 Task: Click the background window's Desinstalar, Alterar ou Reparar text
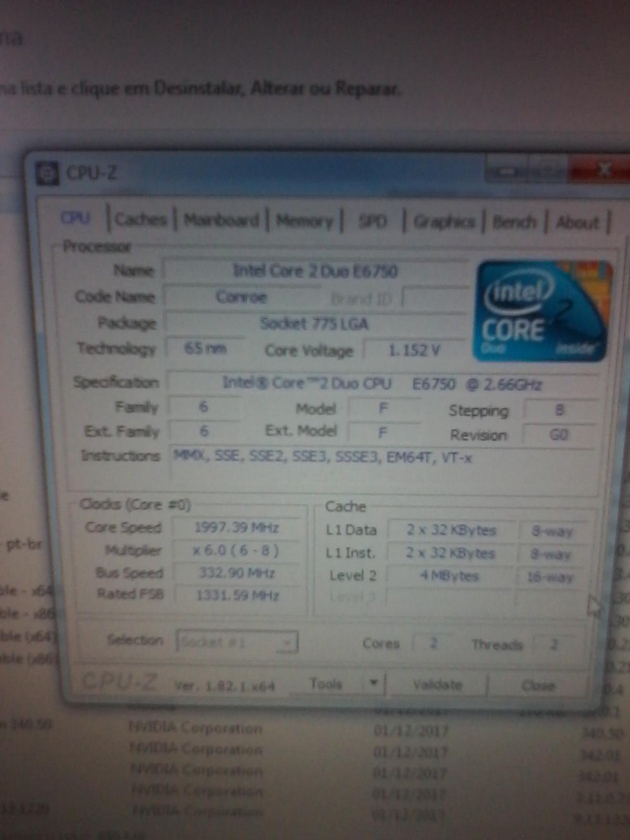click(x=277, y=89)
